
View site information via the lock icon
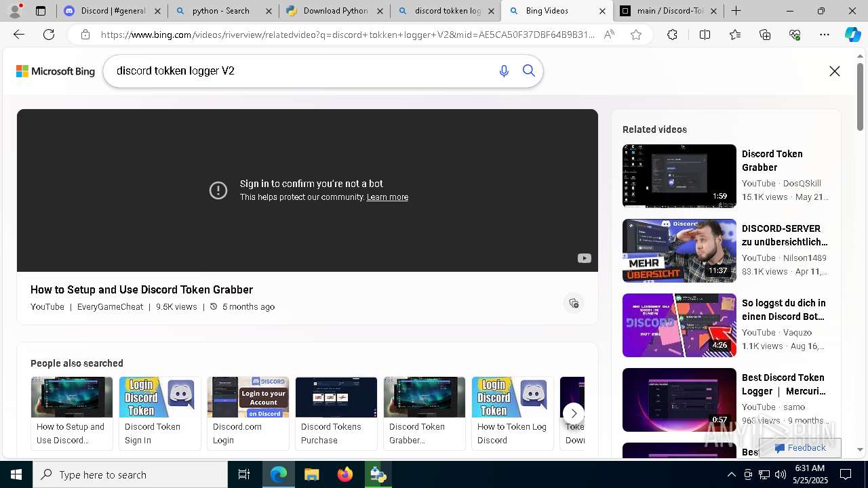tap(85, 35)
